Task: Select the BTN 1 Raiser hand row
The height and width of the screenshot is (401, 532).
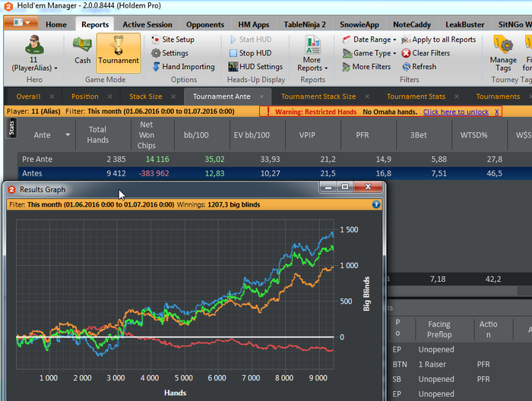Action: 458,365
